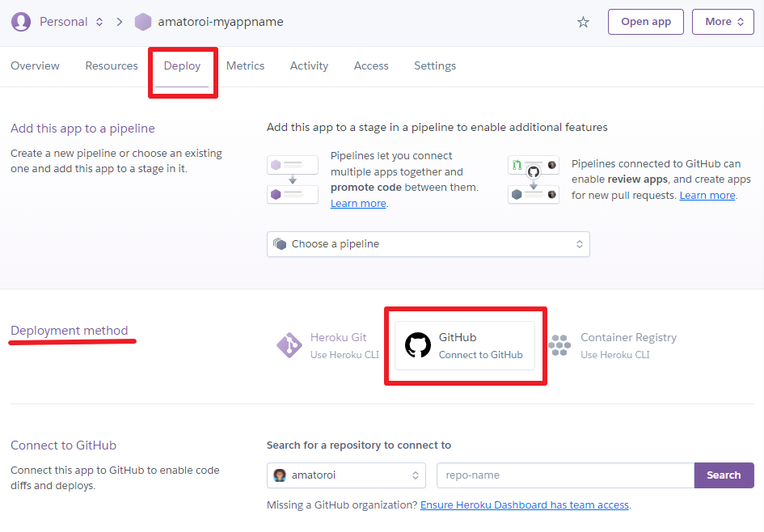764x532 pixels.
Task: Focus the repo-name search field
Action: (565, 475)
